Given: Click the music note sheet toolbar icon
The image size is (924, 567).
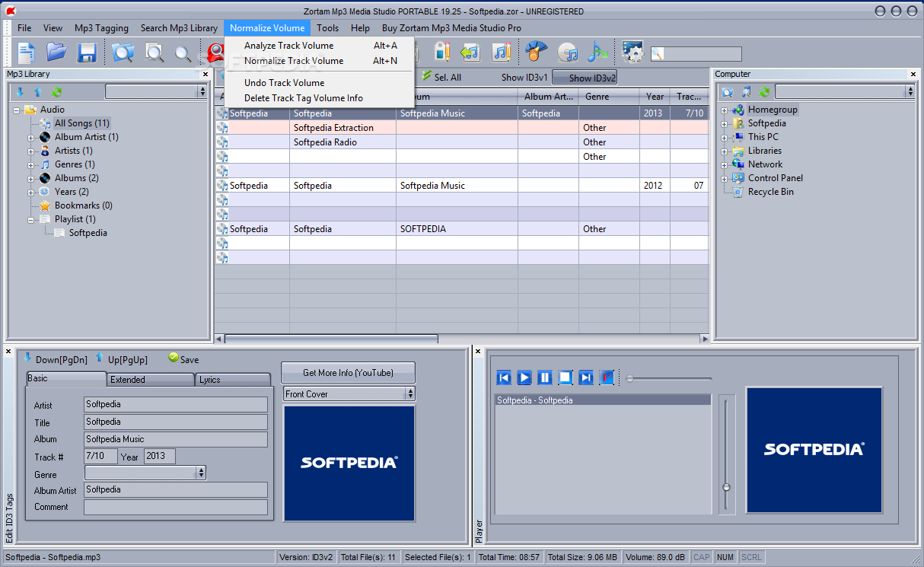Looking at the screenshot, I should pos(501,52).
